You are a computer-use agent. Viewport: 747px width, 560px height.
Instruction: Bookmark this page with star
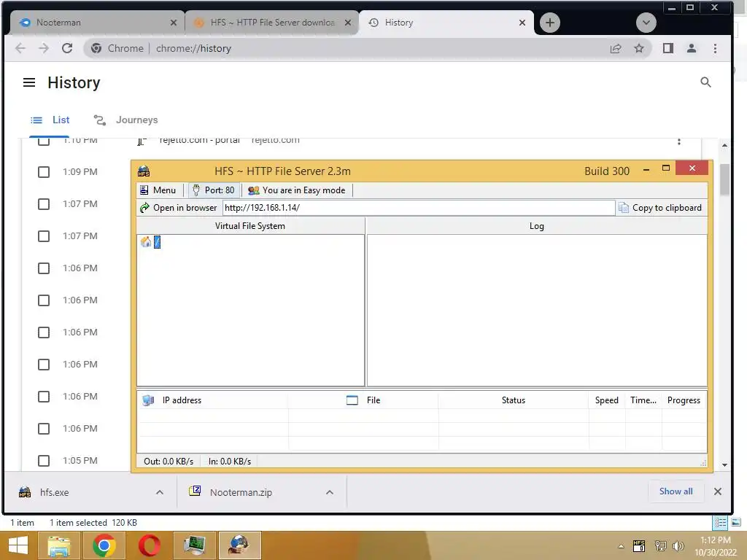pos(639,48)
